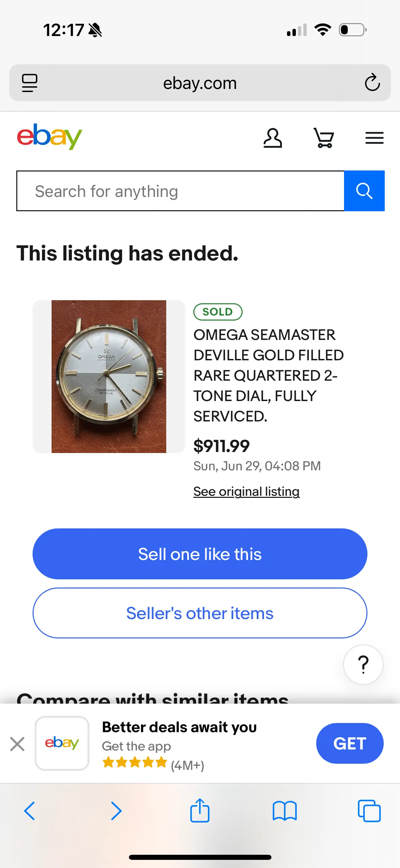This screenshot has width=400, height=868.
Task: Dismiss the eBay app banner
Action: (17, 744)
